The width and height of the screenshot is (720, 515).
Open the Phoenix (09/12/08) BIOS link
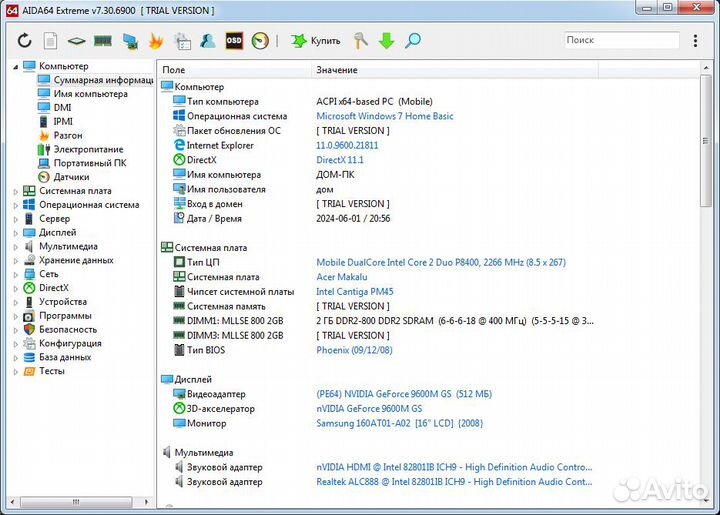[354, 350]
